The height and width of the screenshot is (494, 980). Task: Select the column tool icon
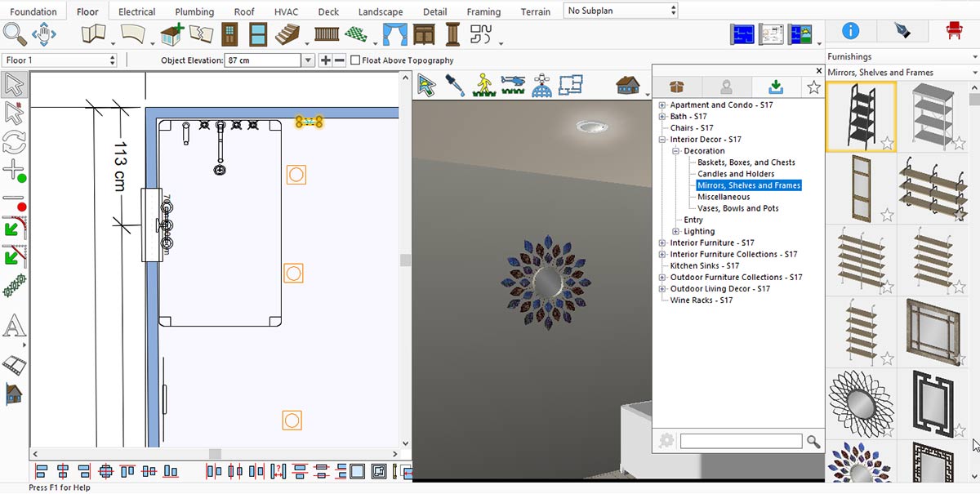coord(452,34)
